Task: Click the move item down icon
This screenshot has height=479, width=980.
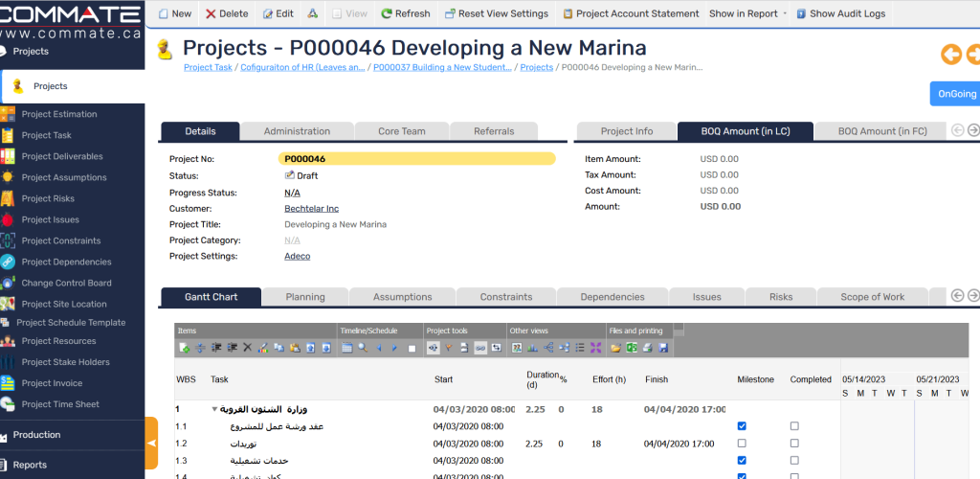Action: click(x=326, y=348)
